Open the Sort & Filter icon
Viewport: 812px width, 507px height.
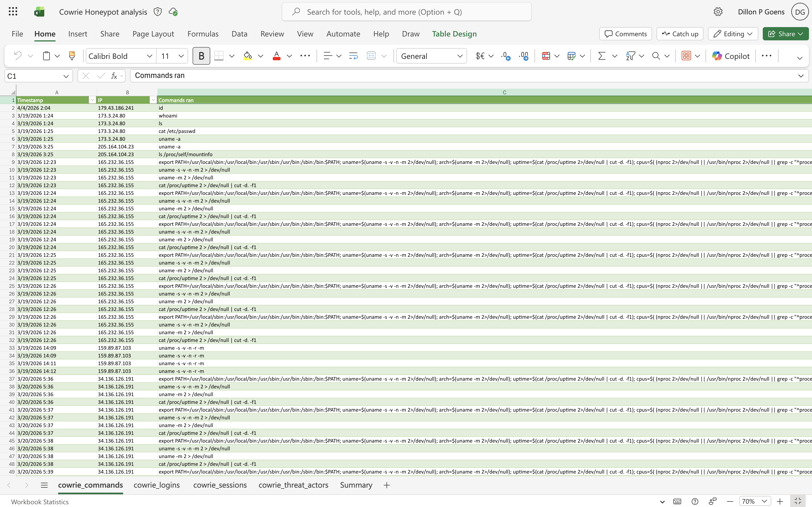pos(631,56)
